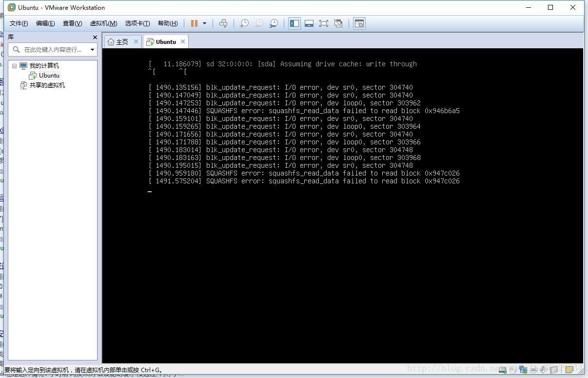
Task: Toggle the thumbnail bar view icon
Action: click(309, 23)
